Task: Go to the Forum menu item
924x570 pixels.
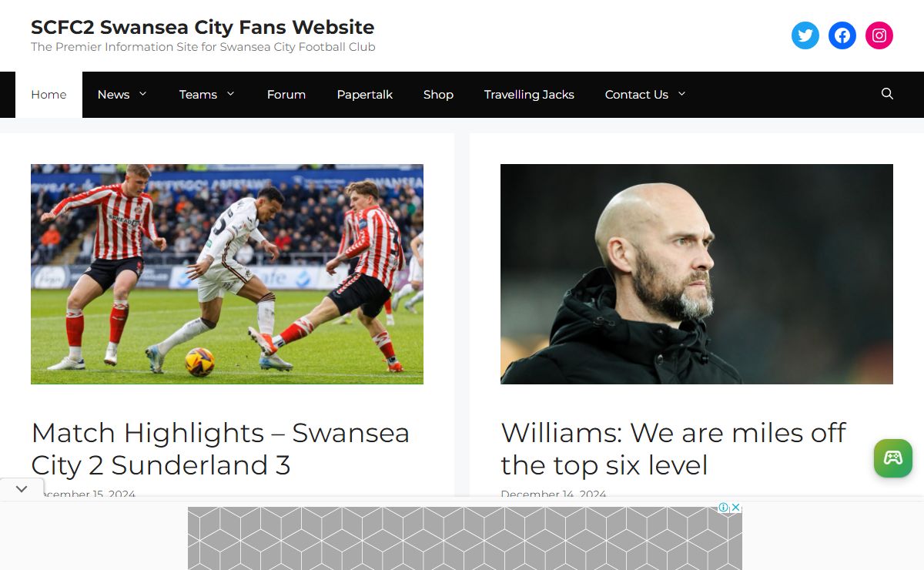Action: point(286,95)
